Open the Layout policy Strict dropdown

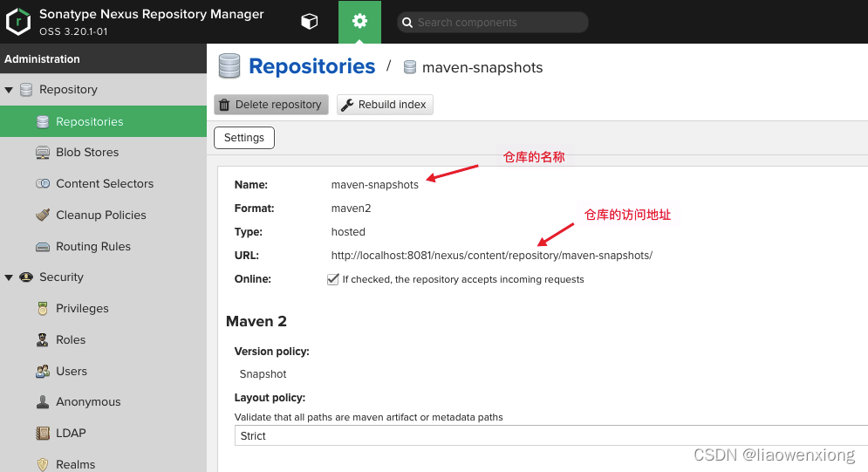tap(551, 435)
